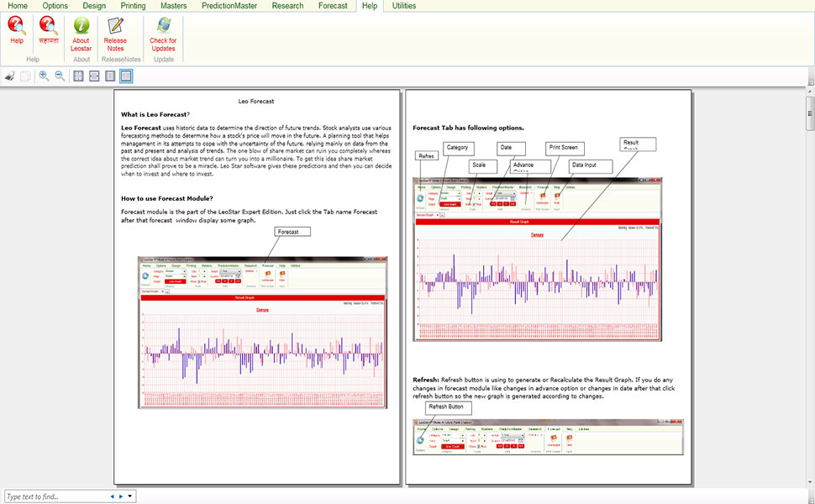This screenshot has width=815, height=504.
Task: Click the print icon in viewer toolbar
Action: click(10, 76)
